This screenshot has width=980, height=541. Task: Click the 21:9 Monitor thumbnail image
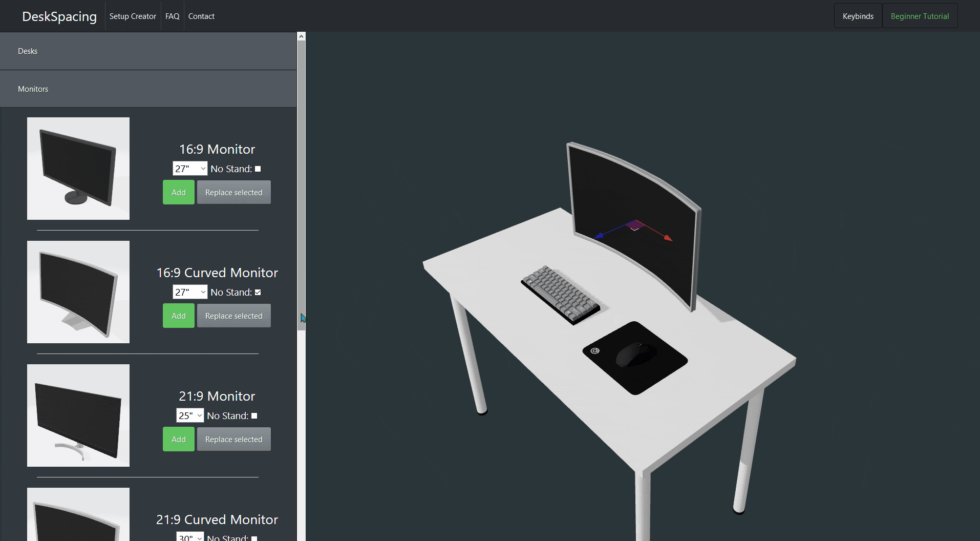tap(78, 415)
